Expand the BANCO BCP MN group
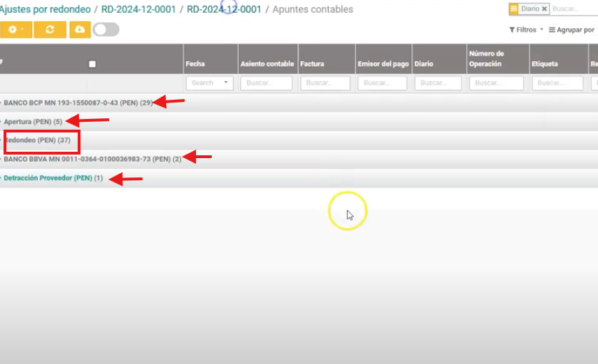This screenshot has height=364, width=598. tap(78, 103)
